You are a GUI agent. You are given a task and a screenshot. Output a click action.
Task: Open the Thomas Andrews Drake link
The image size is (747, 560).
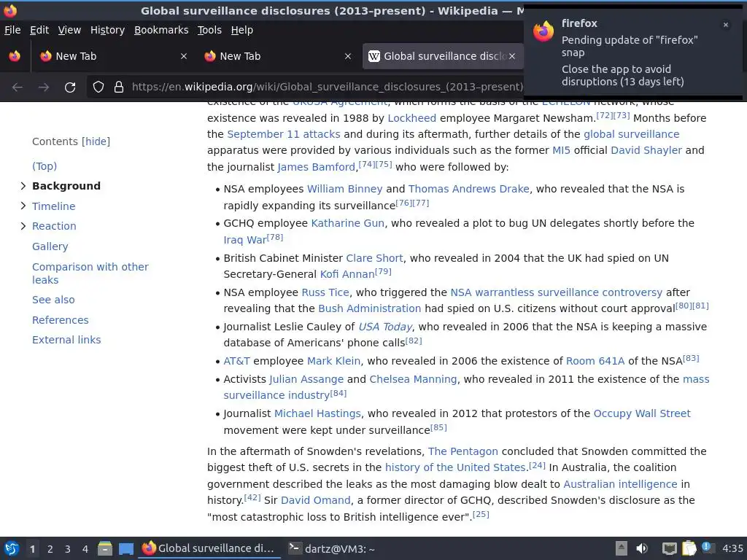pos(469,189)
